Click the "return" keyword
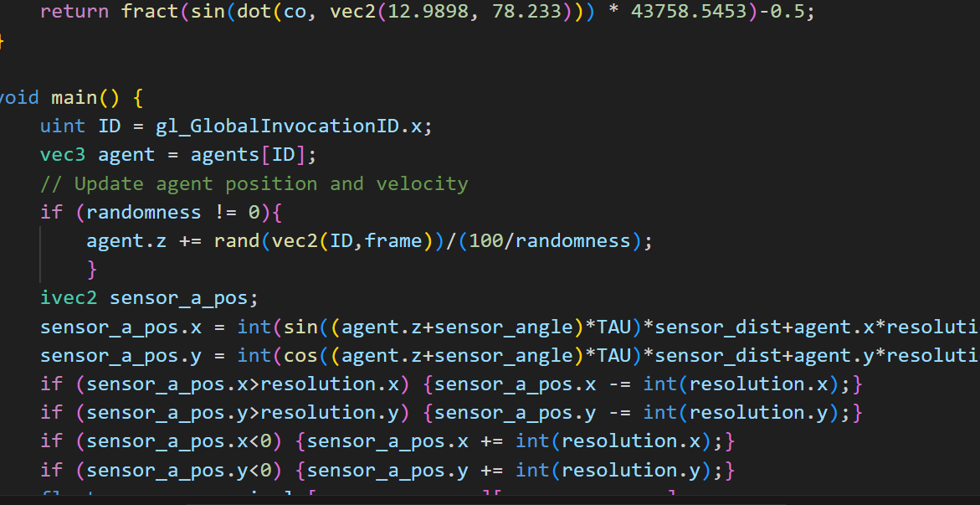The width and height of the screenshot is (980, 505). pos(74,12)
